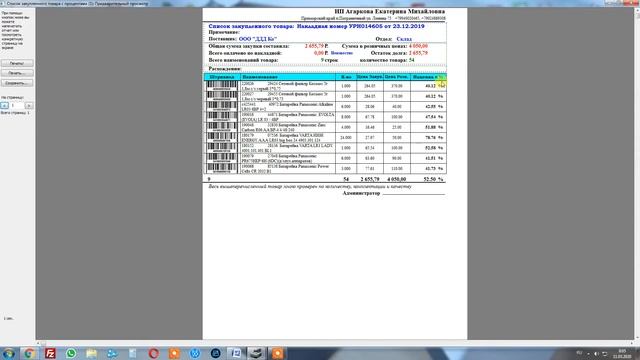This screenshot has height=360, width=640.
Task: Click the "Штрихкод" column header
Action: (x=222, y=77)
